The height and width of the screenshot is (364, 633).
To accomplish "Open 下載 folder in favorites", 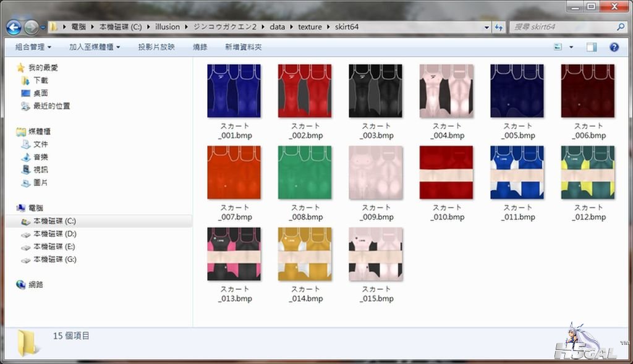I will pos(40,80).
